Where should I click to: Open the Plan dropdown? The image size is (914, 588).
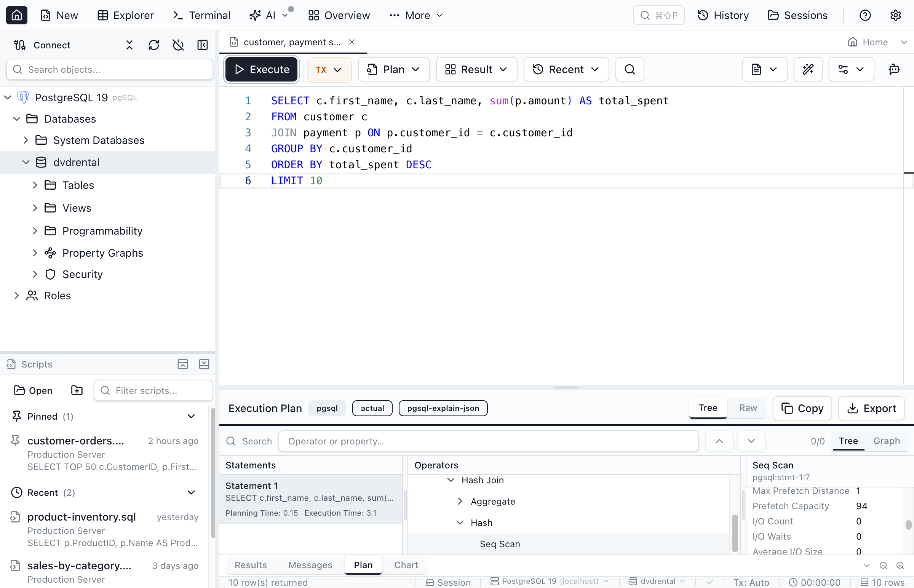point(394,69)
